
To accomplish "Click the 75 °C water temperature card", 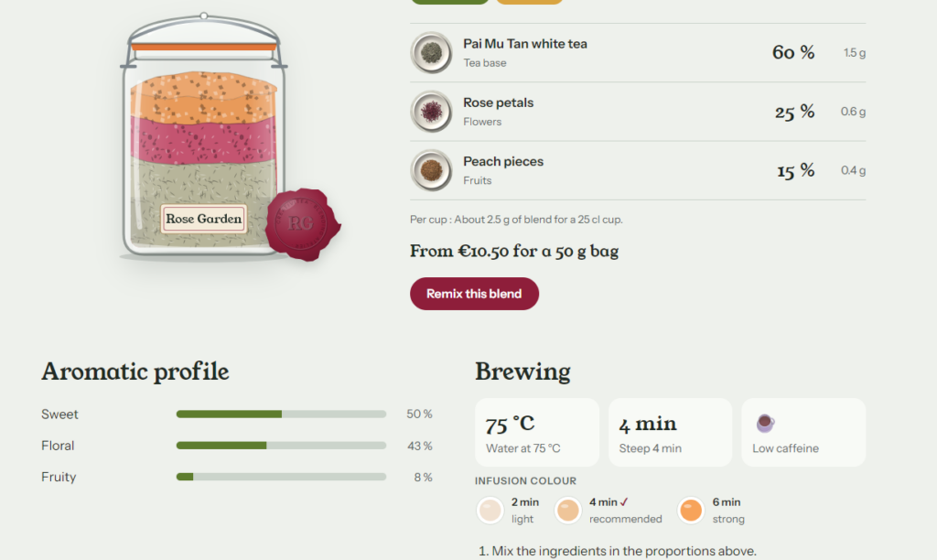I will (x=536, y=432).
